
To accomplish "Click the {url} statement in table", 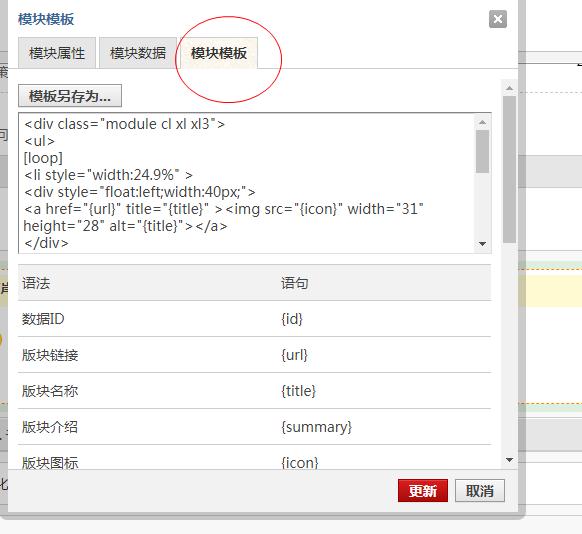I will click(x=294, y=355).
